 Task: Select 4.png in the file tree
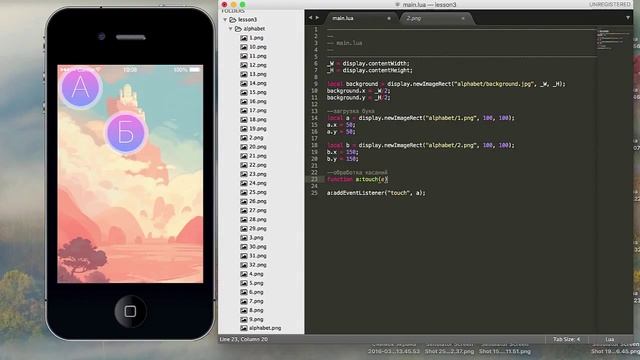coord(256,274)
